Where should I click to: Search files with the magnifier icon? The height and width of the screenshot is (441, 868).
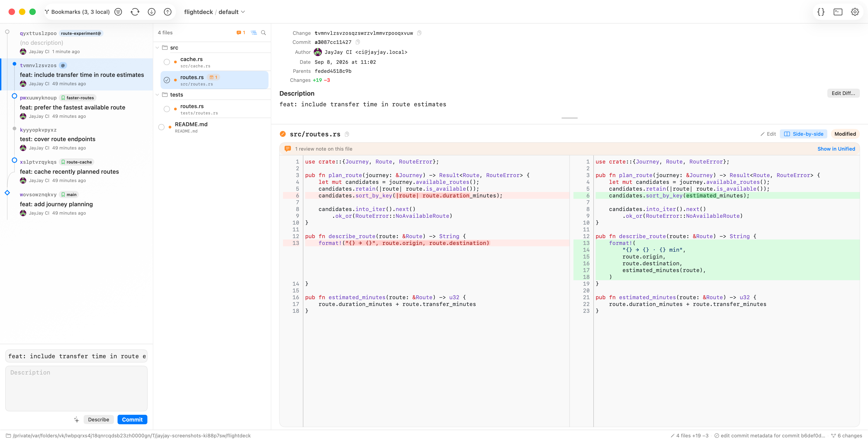click(264, 33)
